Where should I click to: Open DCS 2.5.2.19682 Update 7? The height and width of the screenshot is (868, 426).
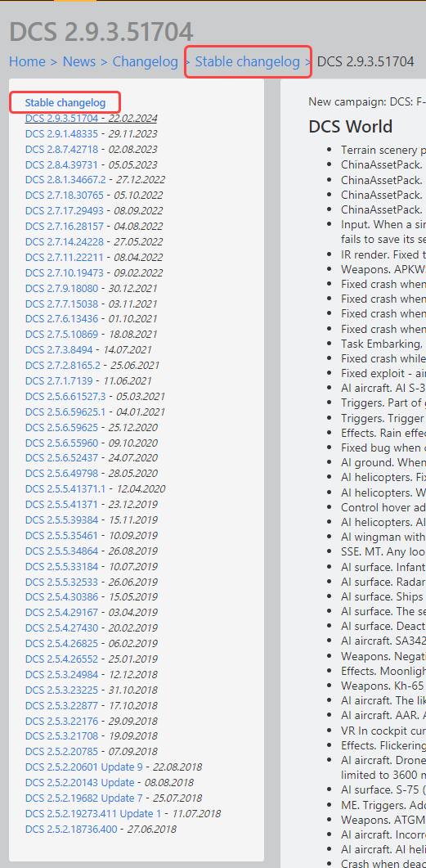pyautogui.click(x=83, y=798)
